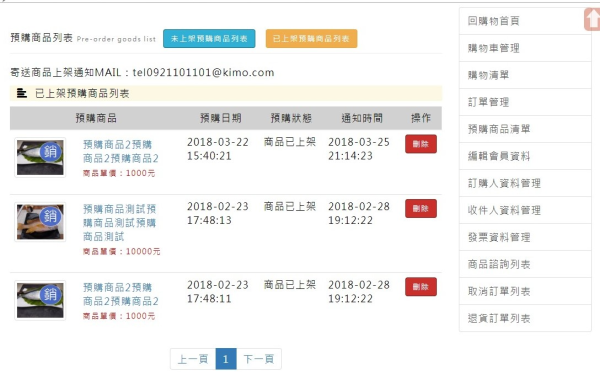Open 收件人資料管理 in the sidebar
The height and width of the screenshot is (385, 600).
click(x=525, y=210)
